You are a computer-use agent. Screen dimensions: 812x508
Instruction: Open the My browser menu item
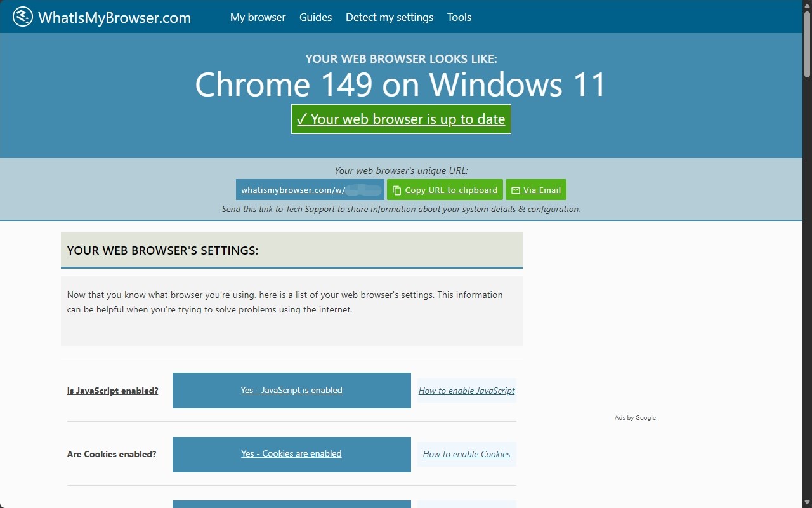(258, 17)
